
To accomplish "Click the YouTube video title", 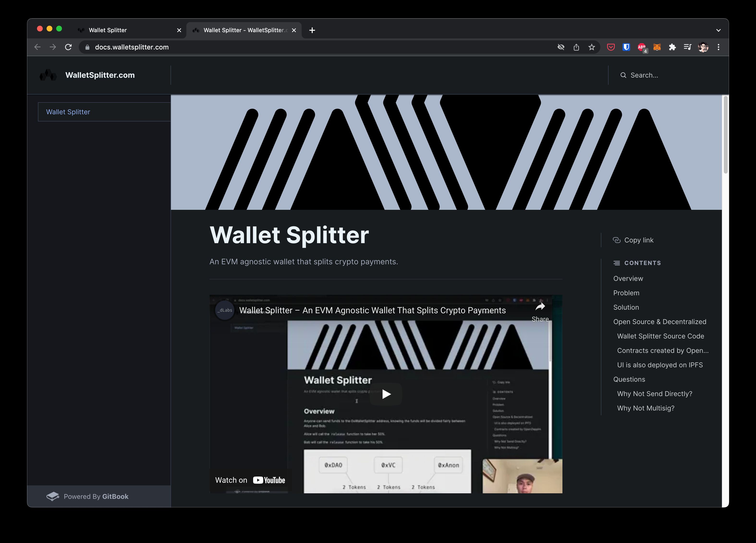I will pos(372,310).
